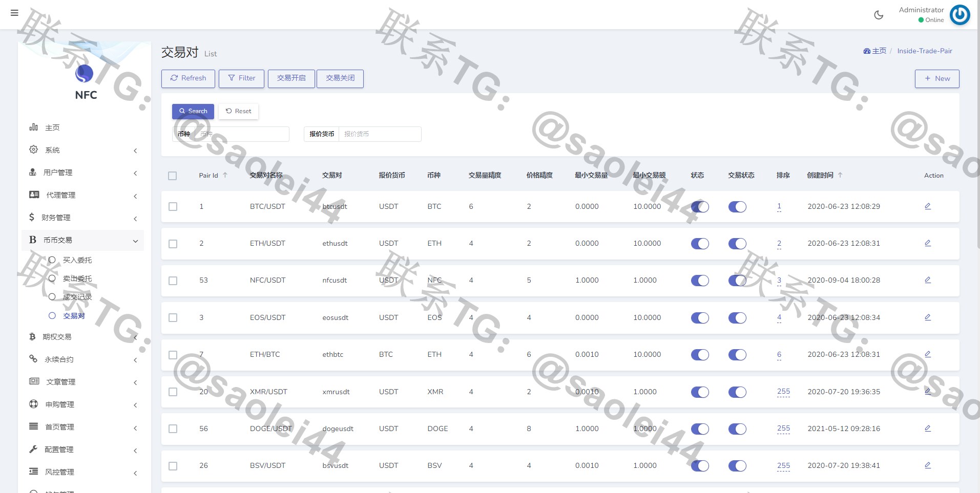Open the hamburger sidebar menu
Viewport: 980px width, 493px height.
(x=14, y=13)
